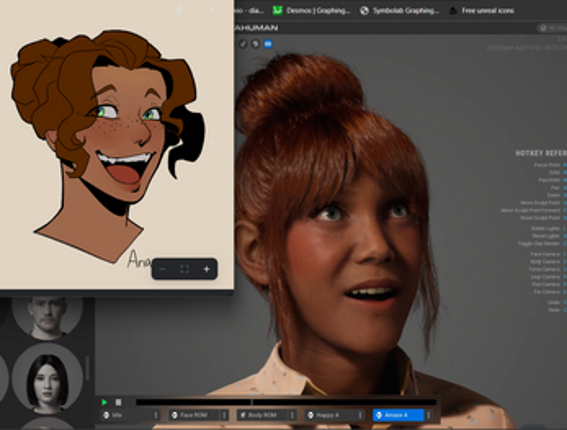The height and width of the screenshot is (430, 567).
Task: Zoom out with the image viewer minus button
Action: point(162,269)
